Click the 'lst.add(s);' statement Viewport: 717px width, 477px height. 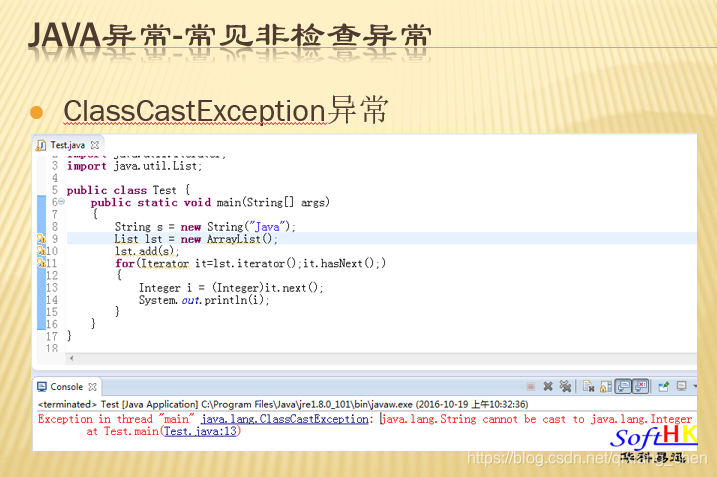coord(147,251)
